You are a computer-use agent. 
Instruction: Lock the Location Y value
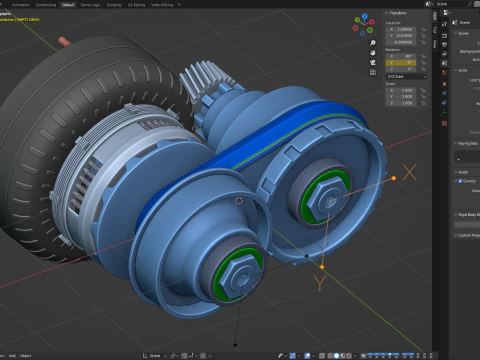coord(423,36)
